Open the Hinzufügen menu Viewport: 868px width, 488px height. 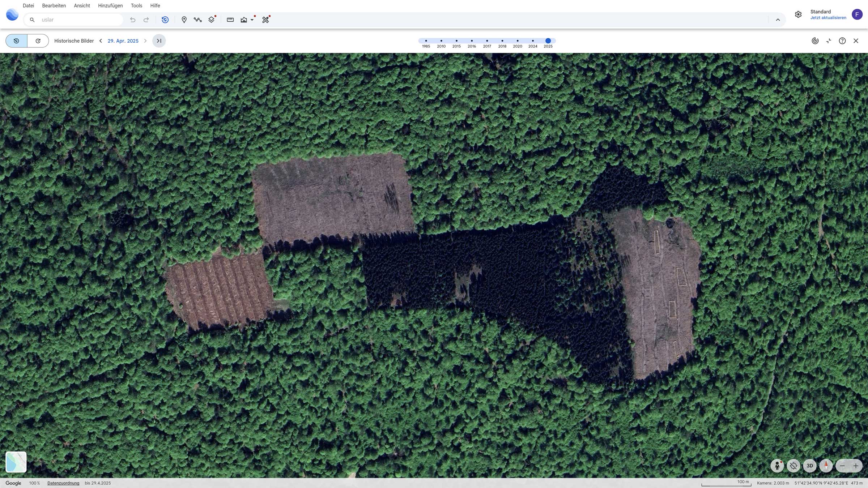[110, 5]
